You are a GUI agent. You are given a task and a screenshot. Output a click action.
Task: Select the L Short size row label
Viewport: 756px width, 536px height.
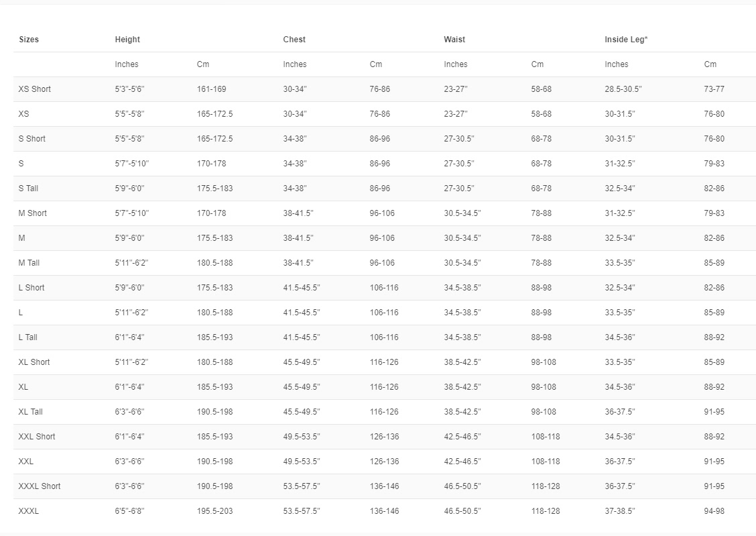click(31, 288)
